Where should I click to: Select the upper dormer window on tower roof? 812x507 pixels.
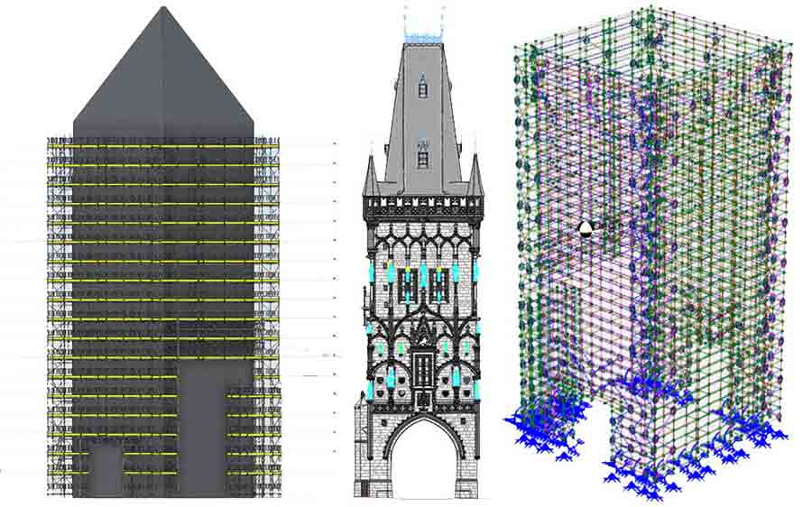[x=422, y=87]
